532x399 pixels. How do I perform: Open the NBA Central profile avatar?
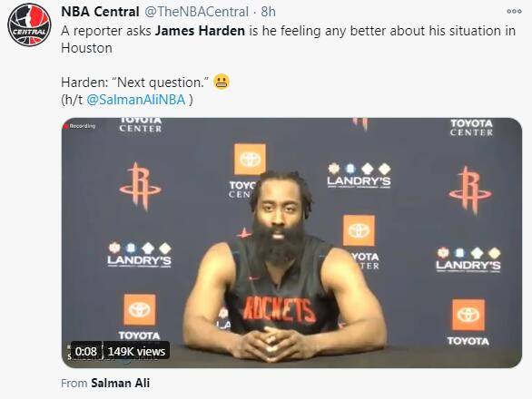pos(29,24)
